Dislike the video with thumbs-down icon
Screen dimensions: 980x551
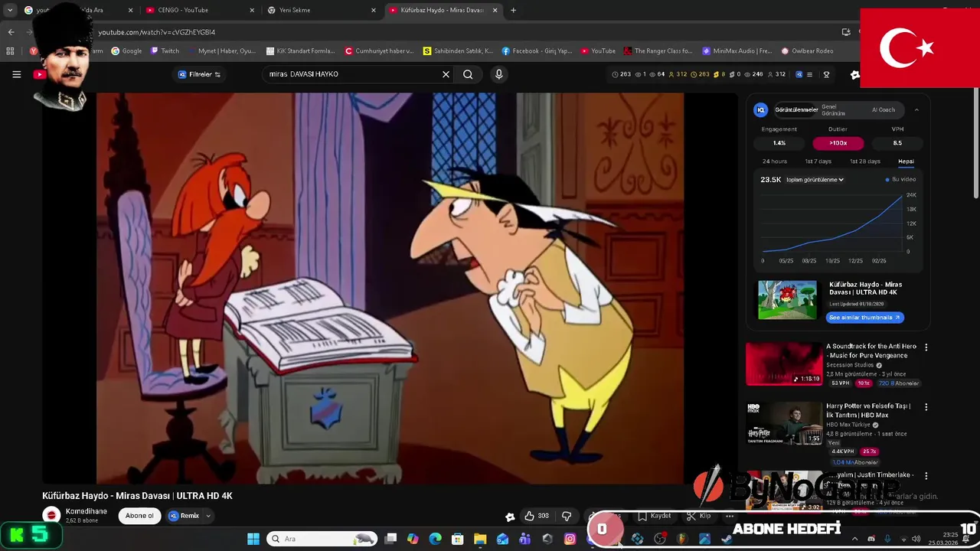click(567, 516)
